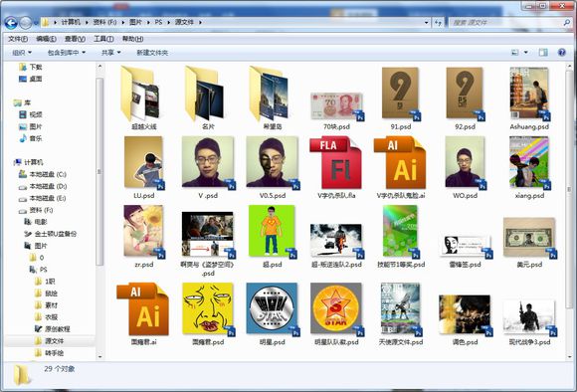Click the 共享 toolbar button

[110, 53]
